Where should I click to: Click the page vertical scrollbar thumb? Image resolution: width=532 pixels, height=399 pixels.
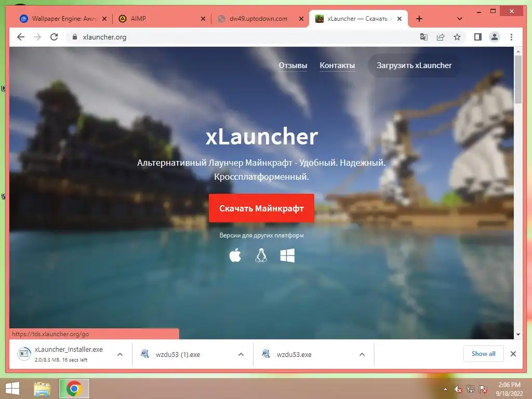[518, 79]
